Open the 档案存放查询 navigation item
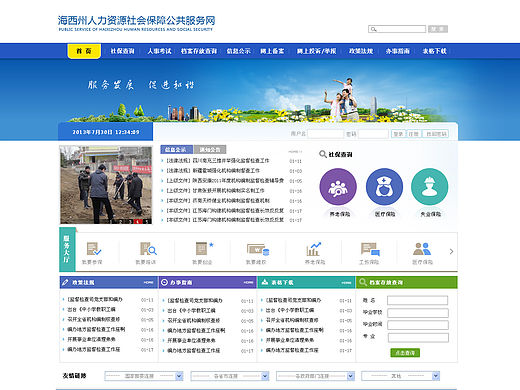 click(199, 51)
